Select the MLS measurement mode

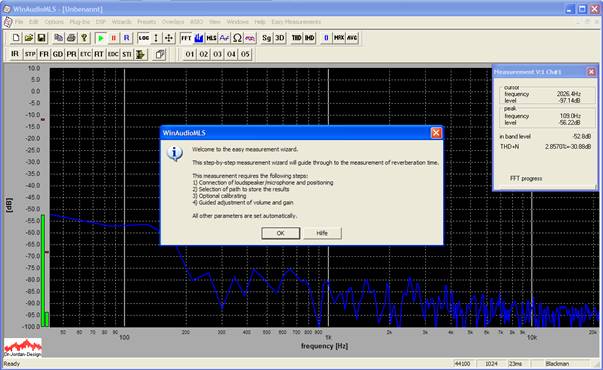pyautogui.click(x=212, y=38)
